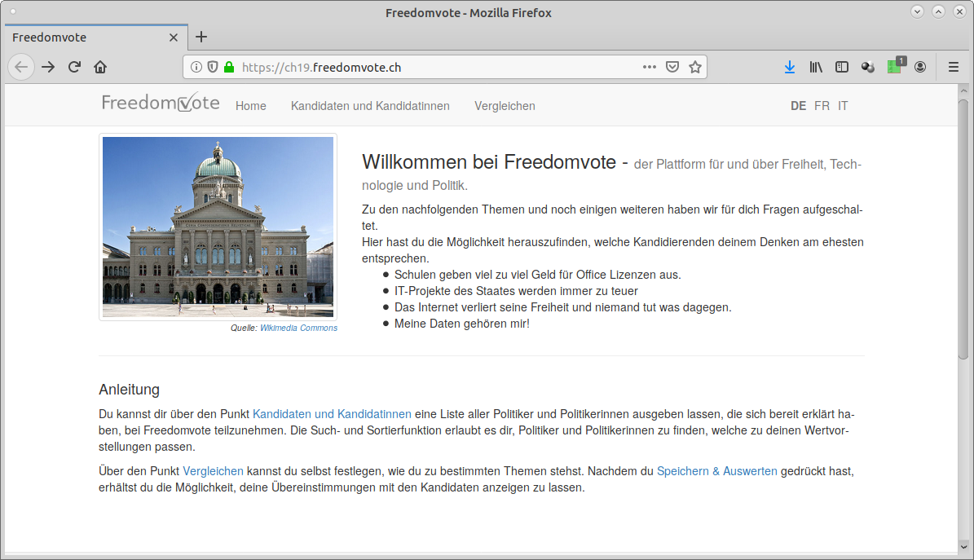
Task: Open the Firefox home page icon
Action: 100,67
